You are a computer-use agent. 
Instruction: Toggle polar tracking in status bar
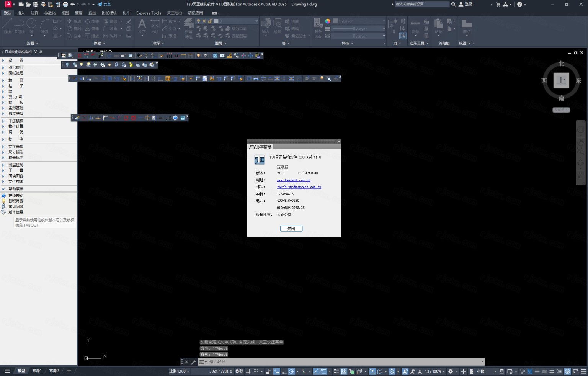coord(291,371)
